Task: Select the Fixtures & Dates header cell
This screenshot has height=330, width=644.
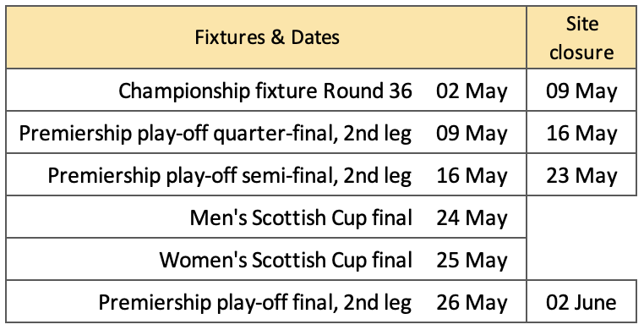Action: [266, 37]
